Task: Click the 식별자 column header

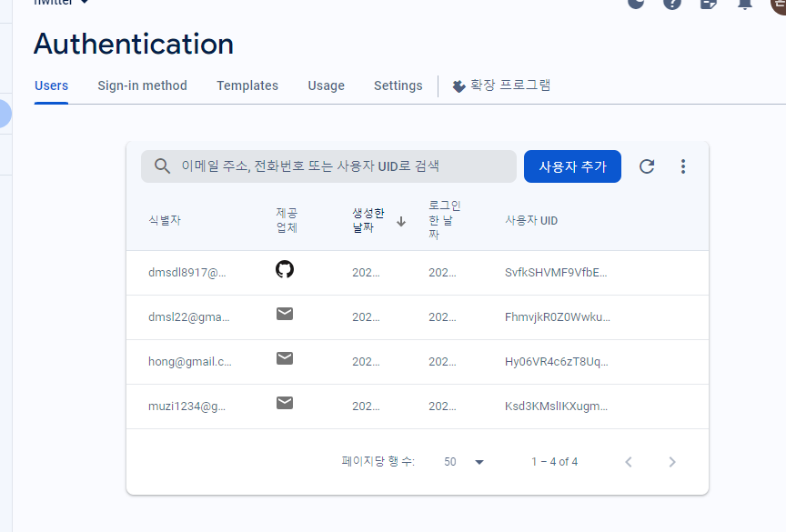Action: (x=165, y=220)
